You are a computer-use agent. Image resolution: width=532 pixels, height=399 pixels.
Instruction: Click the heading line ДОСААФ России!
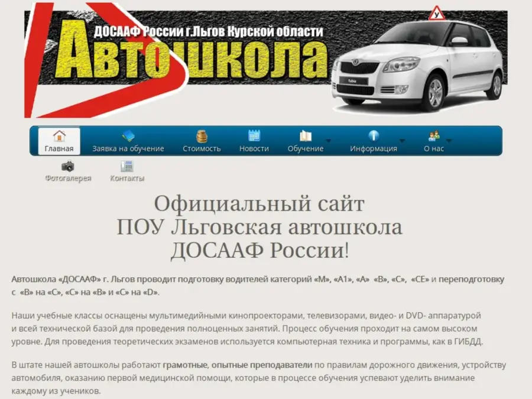click(259, 251)
